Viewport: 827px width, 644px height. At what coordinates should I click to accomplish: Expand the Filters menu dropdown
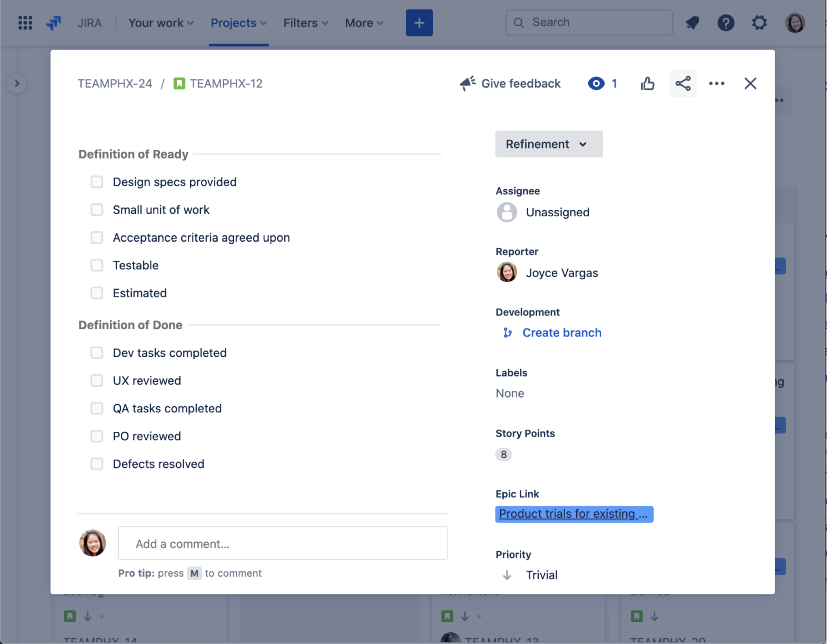(x=305, y=22)
